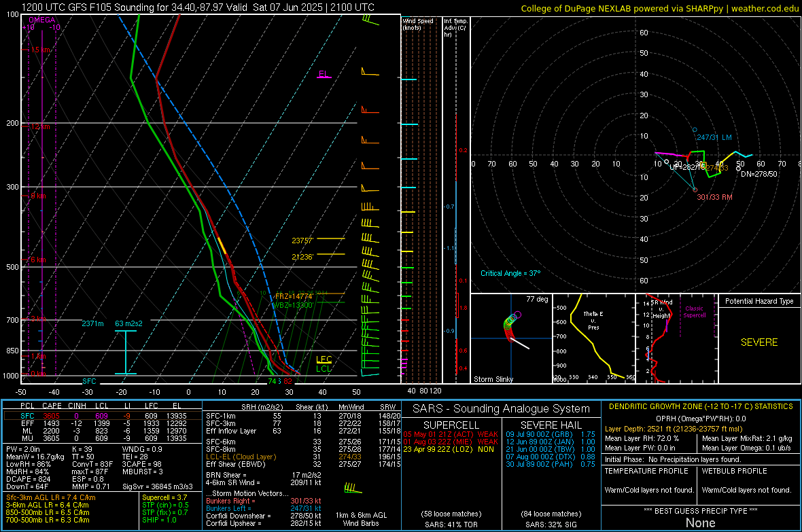Click the Storm Slinky caption
Screen dimensions: 802x532
pos(493,379)
